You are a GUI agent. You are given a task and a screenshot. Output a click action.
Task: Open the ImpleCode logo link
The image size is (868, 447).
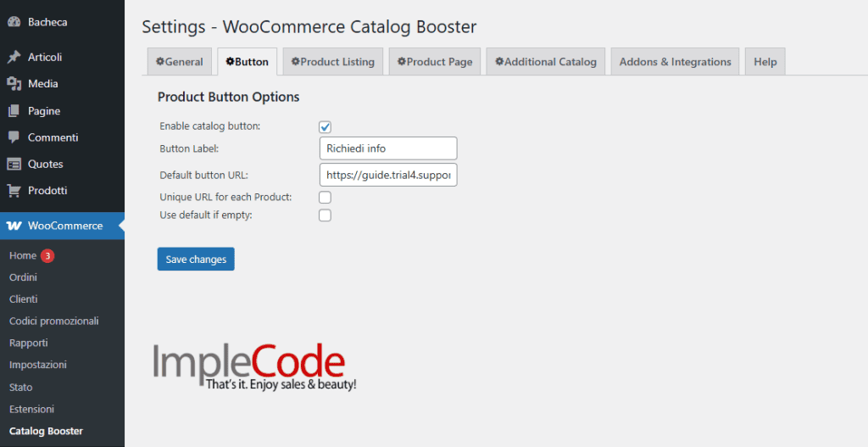point(254,366)
